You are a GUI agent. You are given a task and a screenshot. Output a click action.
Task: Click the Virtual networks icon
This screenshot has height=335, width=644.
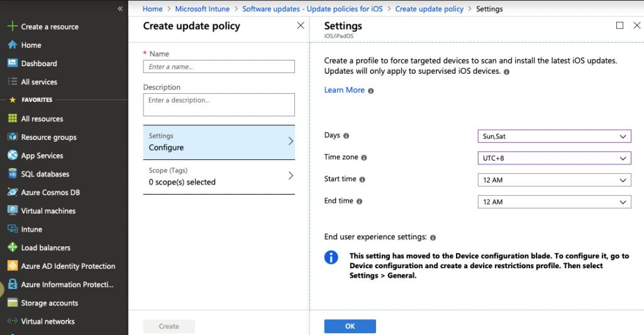pyautogui.click(x=13, y=321)
